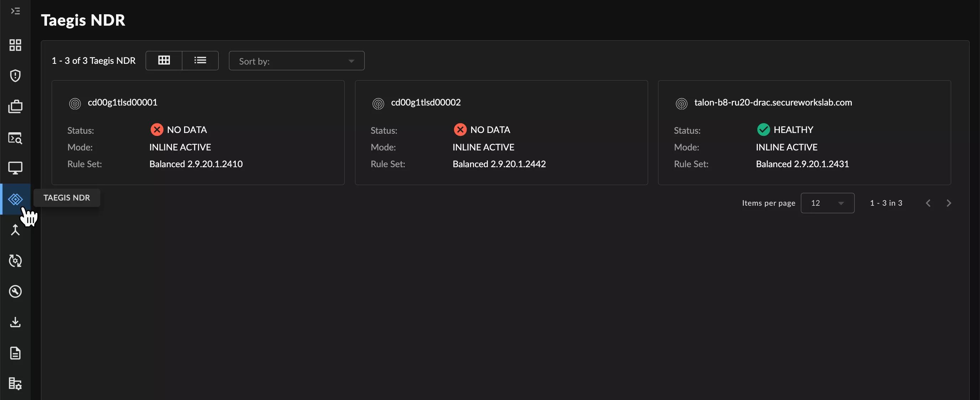Screen dimensions: 980x400
Task: Switch to grid card view
Action: pos(164,61)
